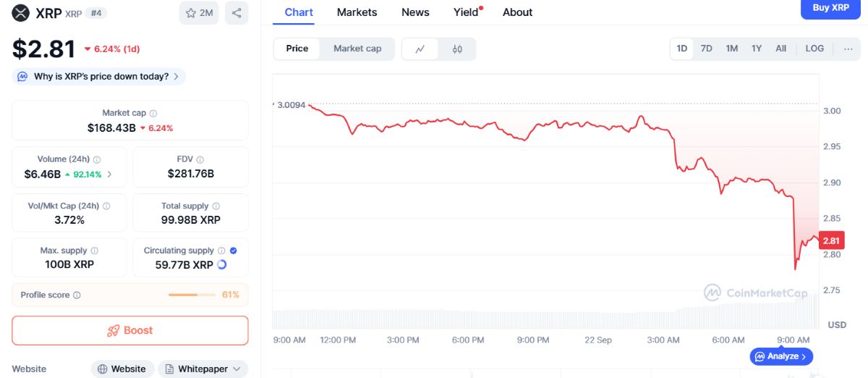Select the 1D time range

click(x=682, y=49)
